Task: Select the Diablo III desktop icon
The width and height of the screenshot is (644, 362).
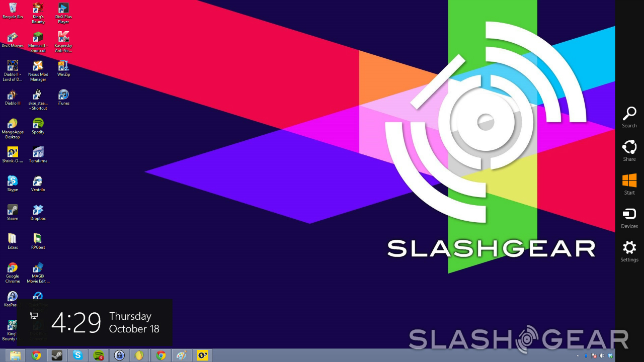Action: tap(13, 97)
